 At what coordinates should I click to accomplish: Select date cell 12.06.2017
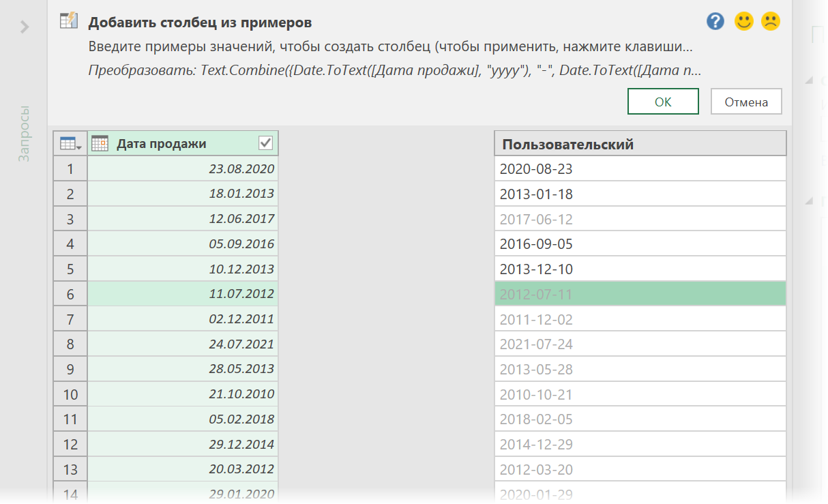(183, 219)
